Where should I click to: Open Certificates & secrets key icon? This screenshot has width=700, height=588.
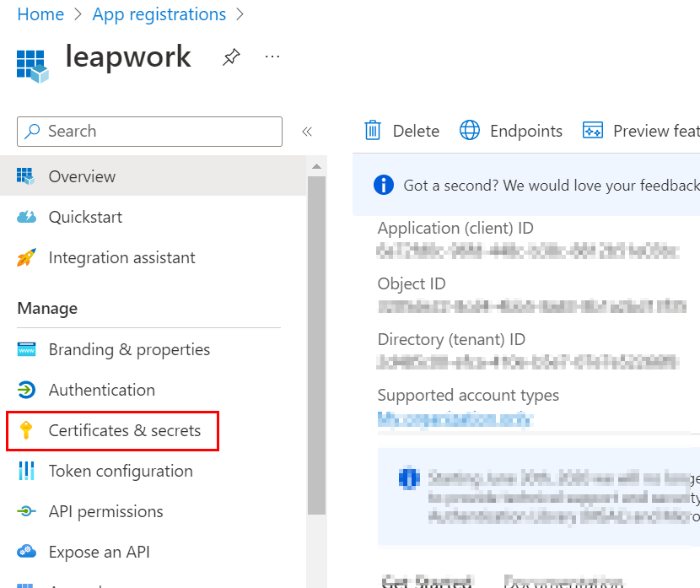click(28, 430)
